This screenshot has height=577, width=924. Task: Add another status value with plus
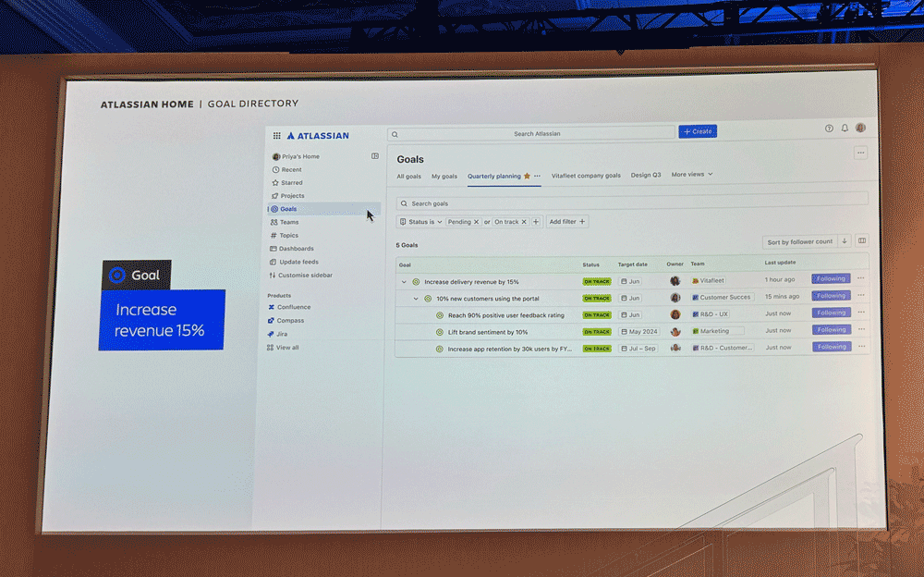click(x=536, y=222)
